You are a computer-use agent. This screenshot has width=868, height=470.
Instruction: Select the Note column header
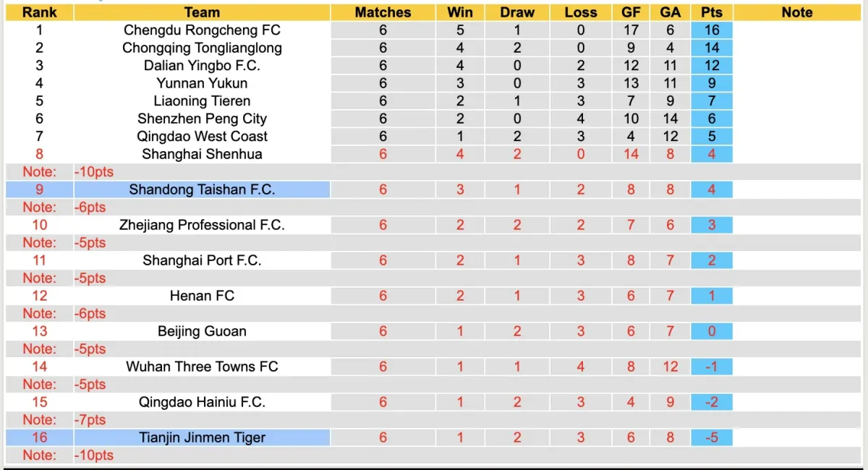pyautogui.click(x=797, y=12)
